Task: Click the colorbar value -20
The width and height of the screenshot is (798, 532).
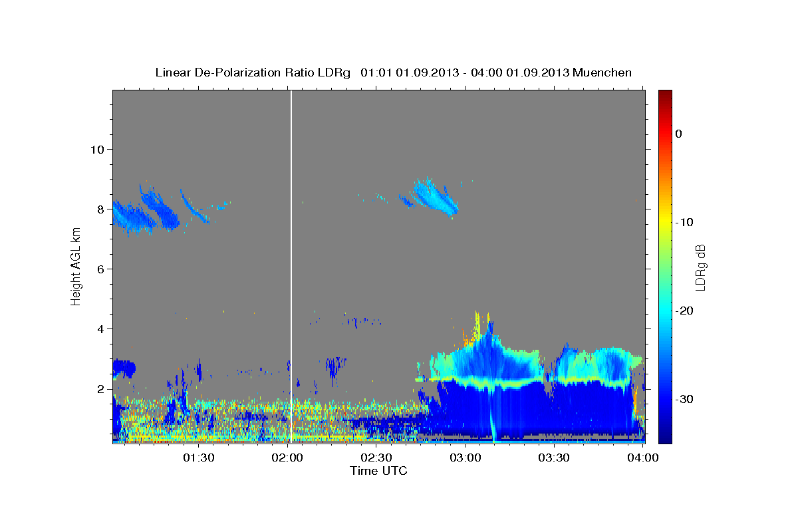Action: pos(684,311)
